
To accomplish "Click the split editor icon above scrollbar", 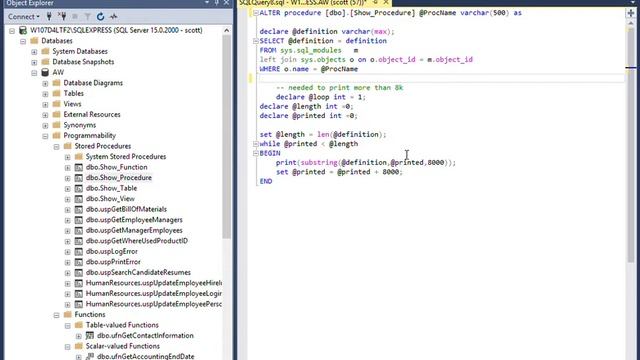I will (x=631, y=13).
